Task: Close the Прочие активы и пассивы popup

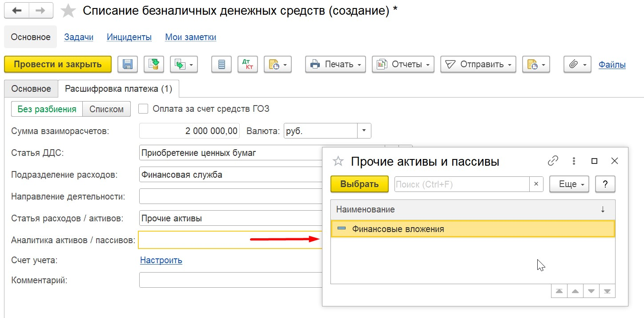Action: [615, 161]
